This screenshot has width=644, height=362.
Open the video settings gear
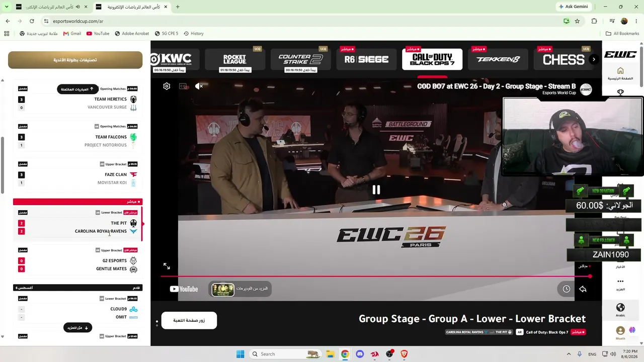(167, 86)
